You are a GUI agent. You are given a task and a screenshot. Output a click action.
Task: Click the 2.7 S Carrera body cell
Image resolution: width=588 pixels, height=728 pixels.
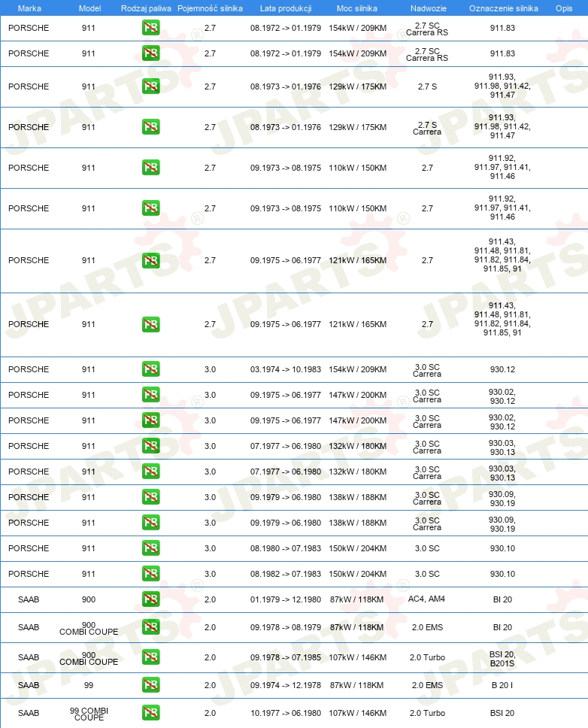(427, 128)
